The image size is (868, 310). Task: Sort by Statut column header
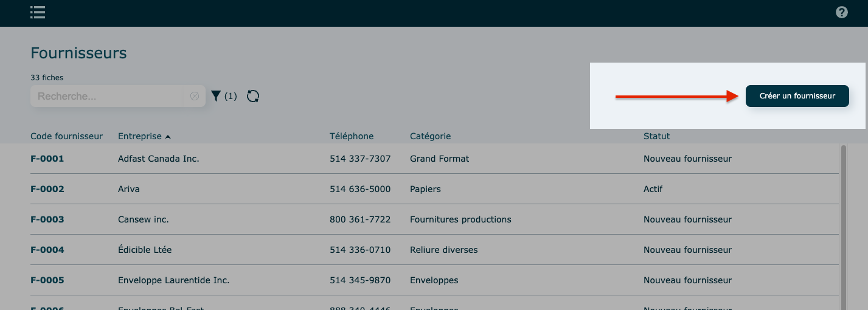(x=656, y=136)
